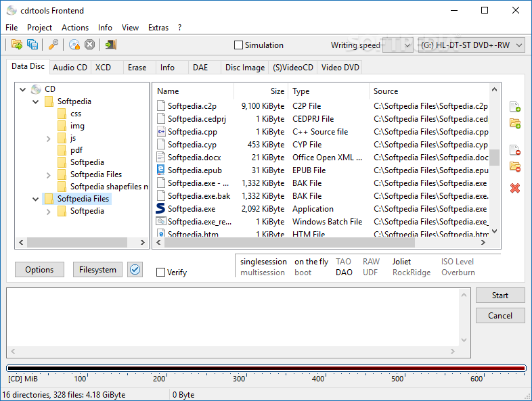Click the CD disc icon in tree
532x401 pixels.
[36, 89]
